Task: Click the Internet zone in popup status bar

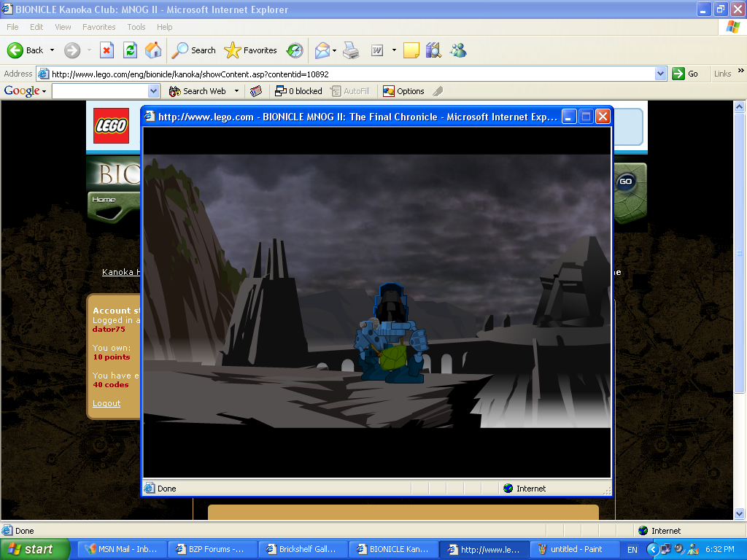Action: tap(524, 489)
